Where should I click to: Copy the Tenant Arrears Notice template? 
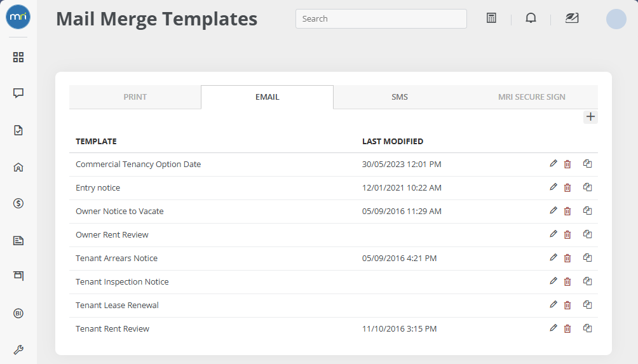tap(587, 257)
